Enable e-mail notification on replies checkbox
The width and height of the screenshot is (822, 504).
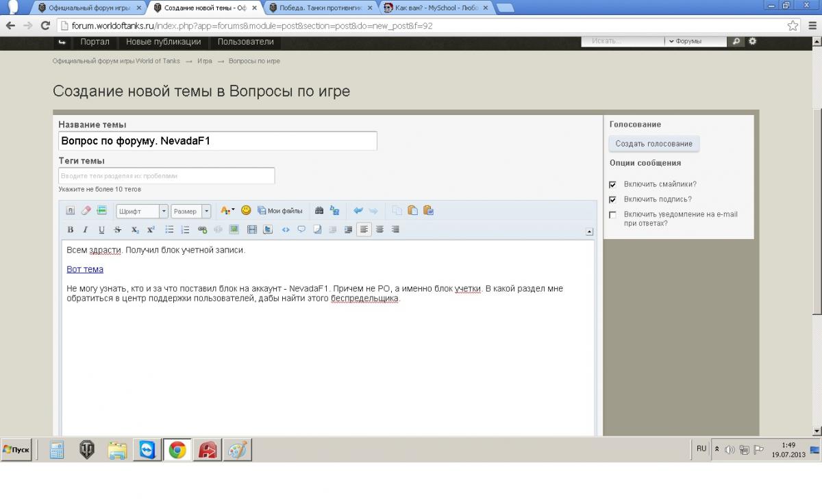(x=612, y=215)
